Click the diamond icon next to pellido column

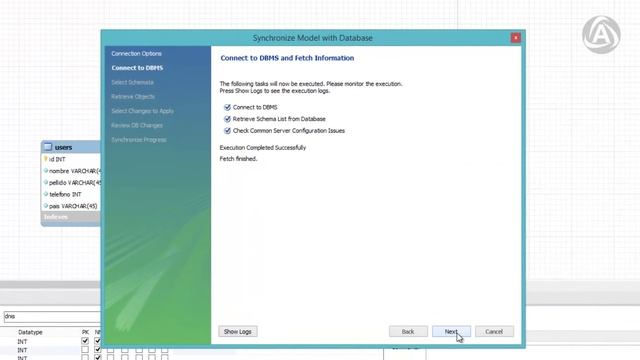(46, 182)
